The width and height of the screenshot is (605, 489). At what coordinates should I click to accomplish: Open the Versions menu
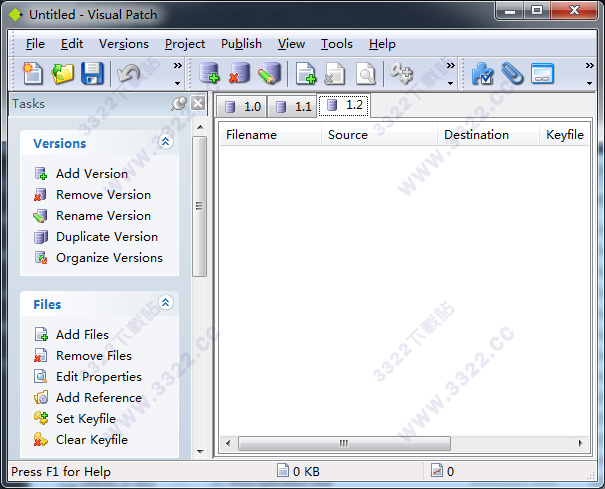click(x=124, y=44)
